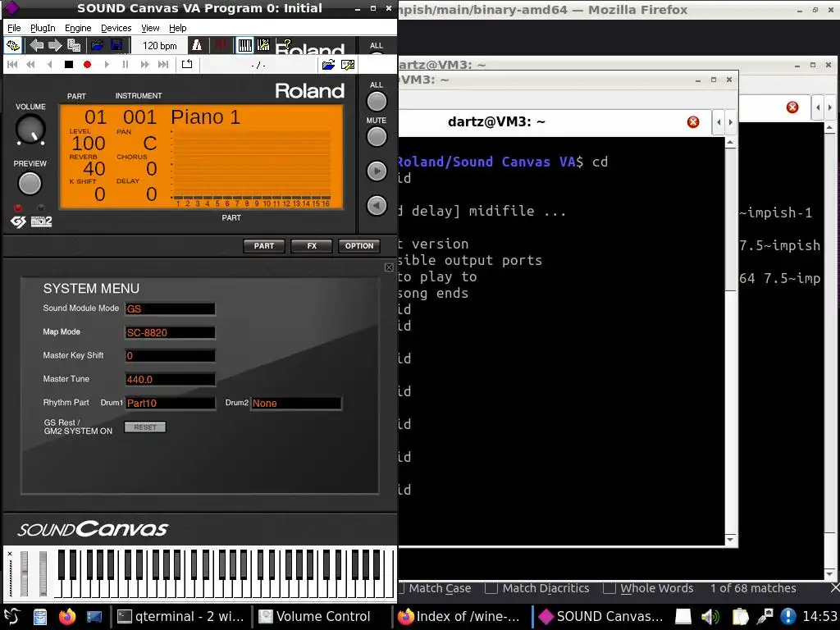Click the speaker volume tray icon

tap(710, 617)
